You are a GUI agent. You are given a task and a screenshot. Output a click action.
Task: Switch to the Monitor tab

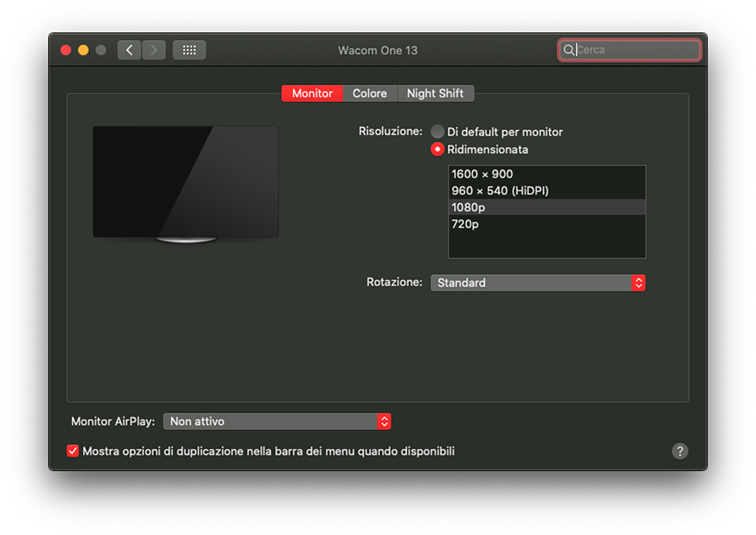[x=312, y=94]
